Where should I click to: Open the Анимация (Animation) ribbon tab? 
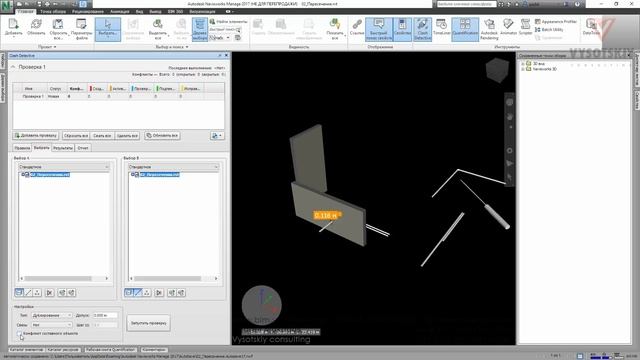click(120, 11)
